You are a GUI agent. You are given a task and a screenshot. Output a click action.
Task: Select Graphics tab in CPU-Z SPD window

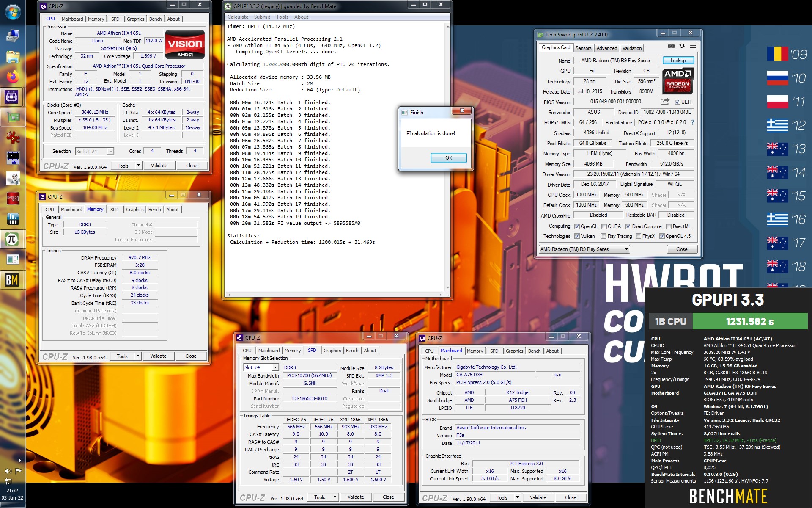tap(332, 351)
